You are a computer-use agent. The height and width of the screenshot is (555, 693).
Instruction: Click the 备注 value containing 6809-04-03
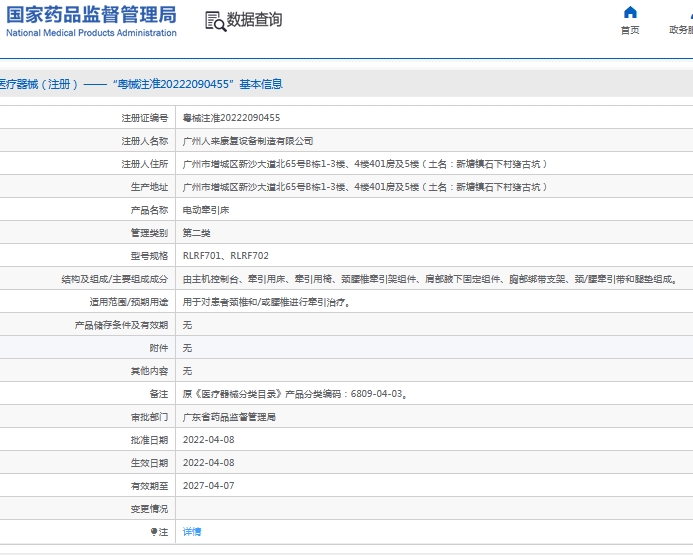294,394
